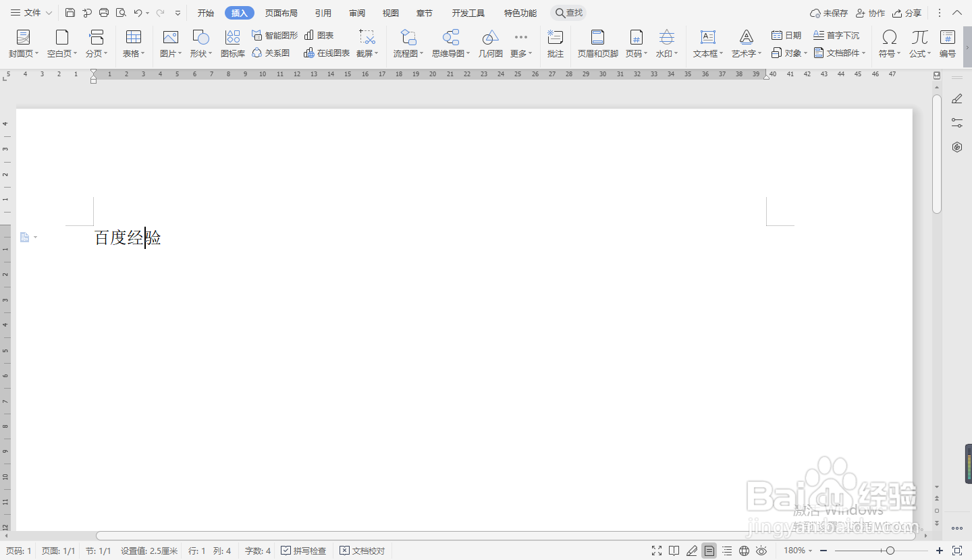Insert a cover page (封面页)
This screenshot has height=560, width=972.
[x=24, y=44]
